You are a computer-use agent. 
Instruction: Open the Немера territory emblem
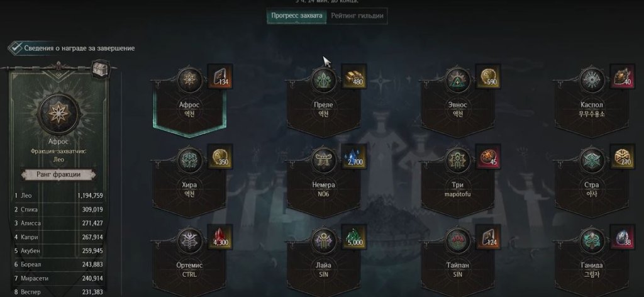(x=324, y=160)
